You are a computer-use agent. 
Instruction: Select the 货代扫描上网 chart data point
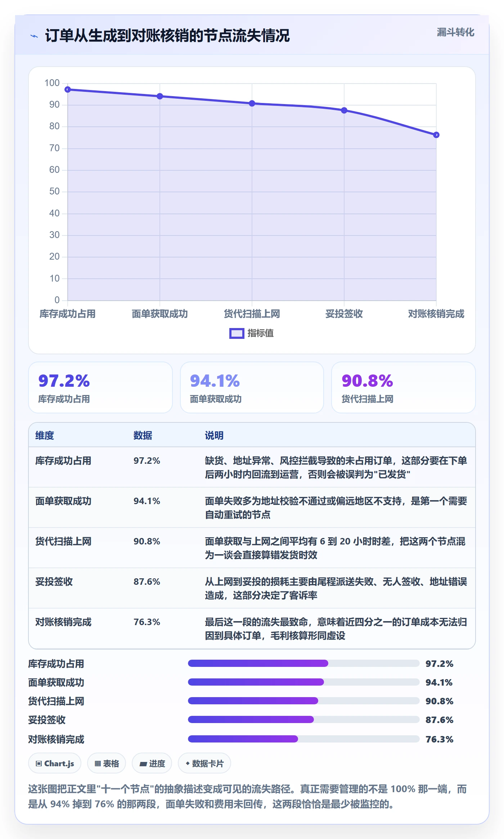pos(252,103)
